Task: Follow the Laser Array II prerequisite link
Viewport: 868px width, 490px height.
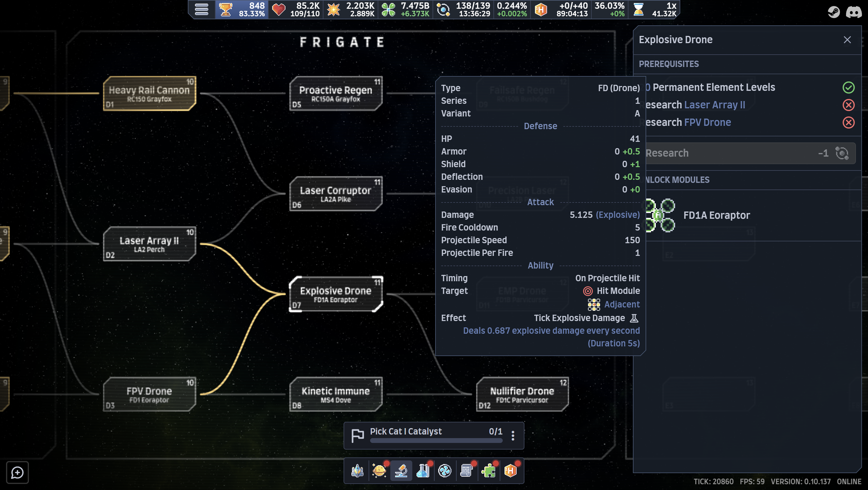Action: pos(714,105)
